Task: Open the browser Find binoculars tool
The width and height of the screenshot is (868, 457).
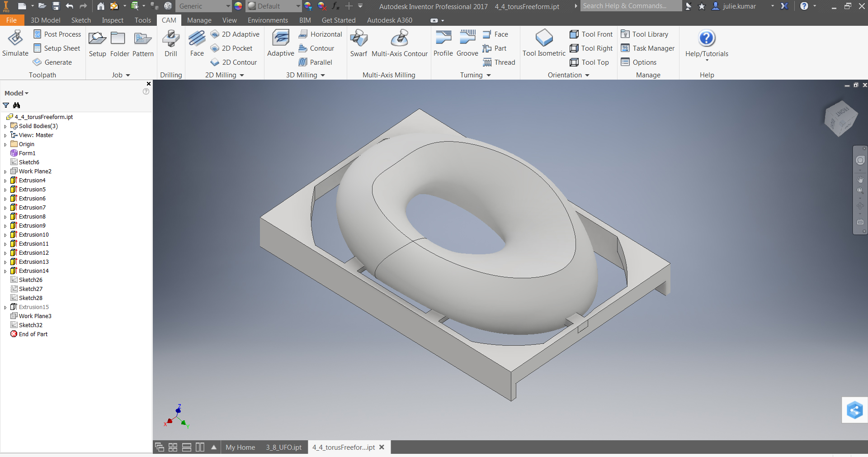Action: click(x=17, y=105)
